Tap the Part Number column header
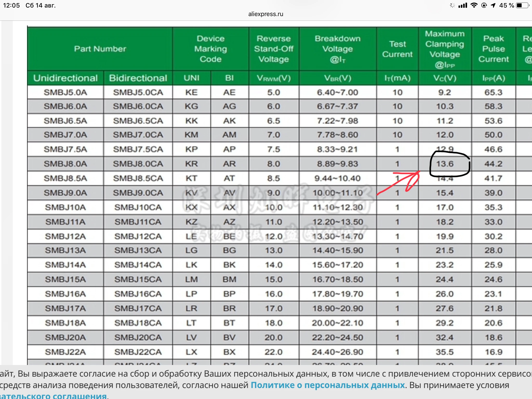The width and height of the screenshot is (532, 399). pos(100,49)
